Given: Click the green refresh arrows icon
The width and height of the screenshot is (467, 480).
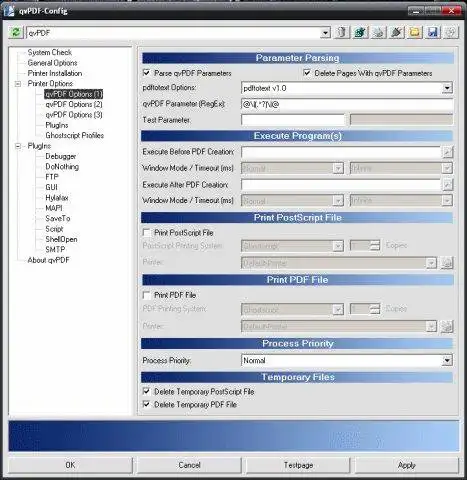Looking at the screenshot, I should [x=15, y=32].
